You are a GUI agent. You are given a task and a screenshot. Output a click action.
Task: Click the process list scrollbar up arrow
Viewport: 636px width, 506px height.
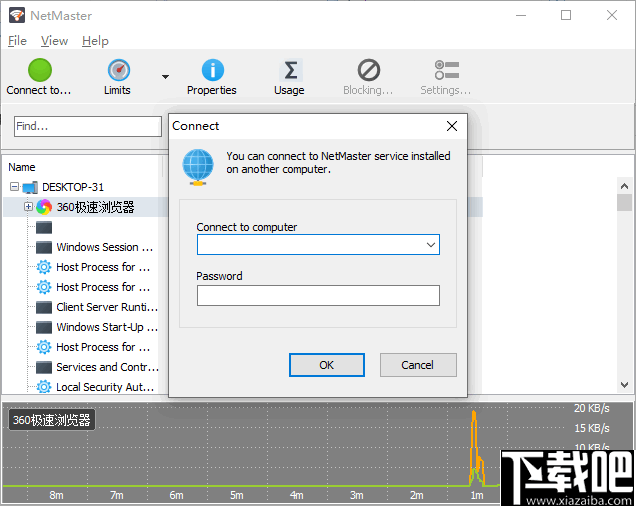click(625, 186)
